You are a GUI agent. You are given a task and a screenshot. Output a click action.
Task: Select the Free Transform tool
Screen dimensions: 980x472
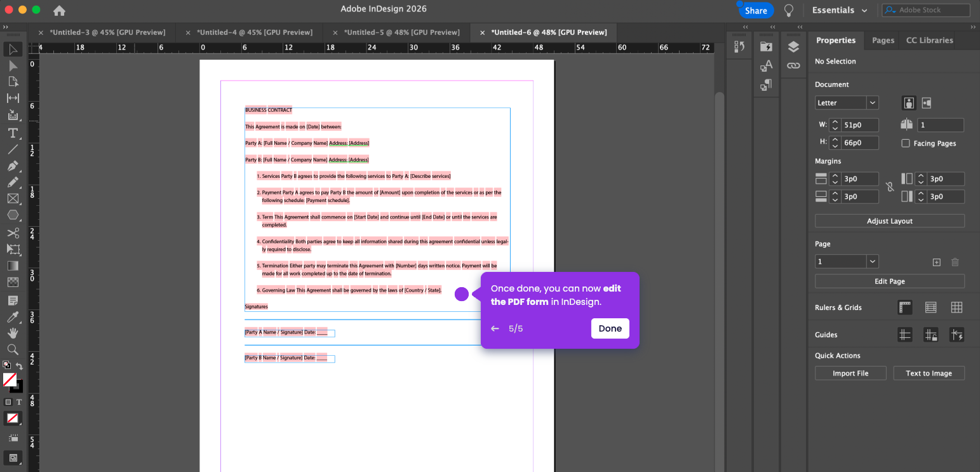tap(13, 250)
